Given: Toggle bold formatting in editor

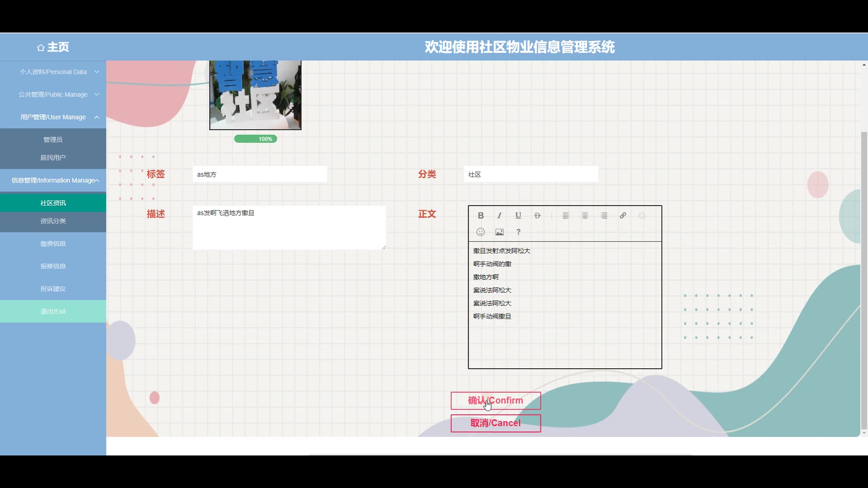Looking at the screenshot, I should [481, 216].
